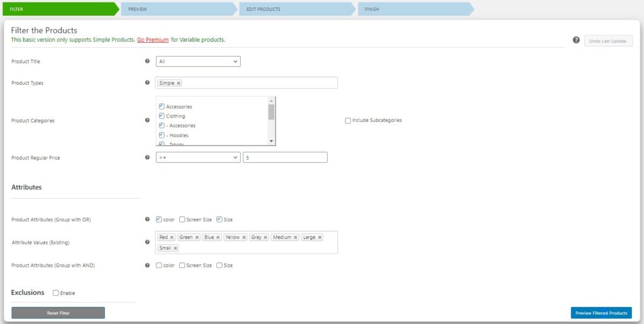Check Screen Size in Group with AND
Viewport: 644px width, 324px height.
[182, 265]
